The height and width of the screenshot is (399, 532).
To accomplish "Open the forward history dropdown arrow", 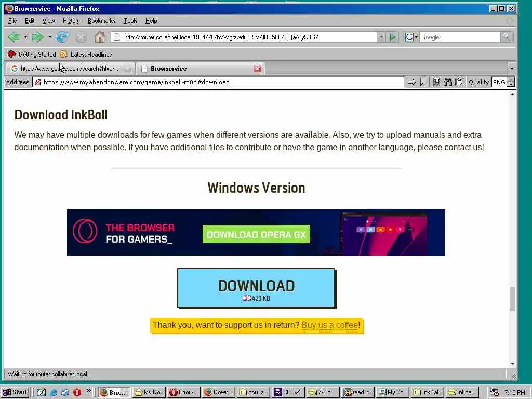I will (x=50, y=37).
